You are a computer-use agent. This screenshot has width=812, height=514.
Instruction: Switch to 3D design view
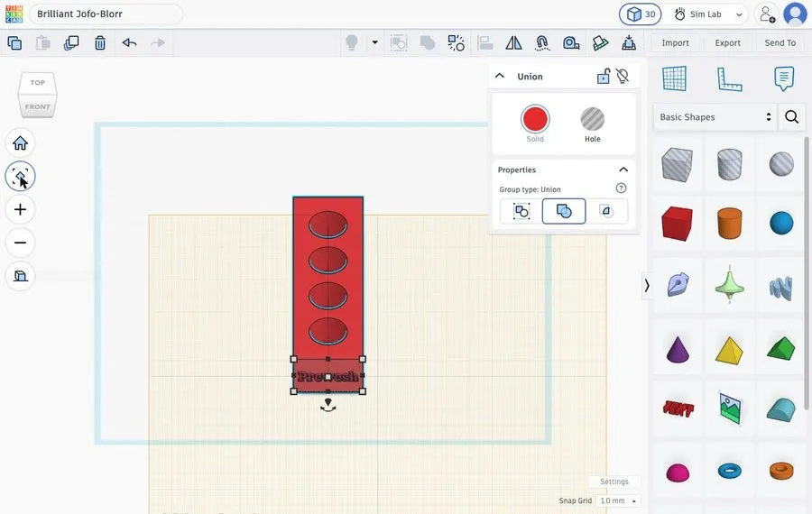641,14
